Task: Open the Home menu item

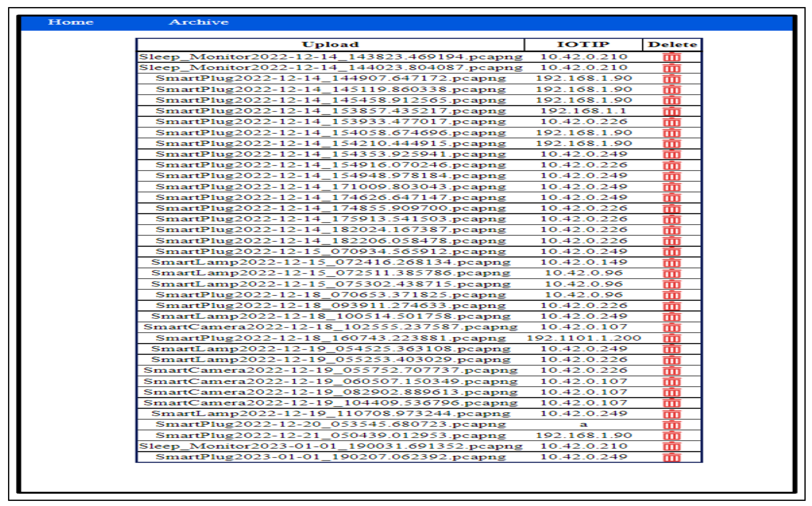Action: [71, 22]
